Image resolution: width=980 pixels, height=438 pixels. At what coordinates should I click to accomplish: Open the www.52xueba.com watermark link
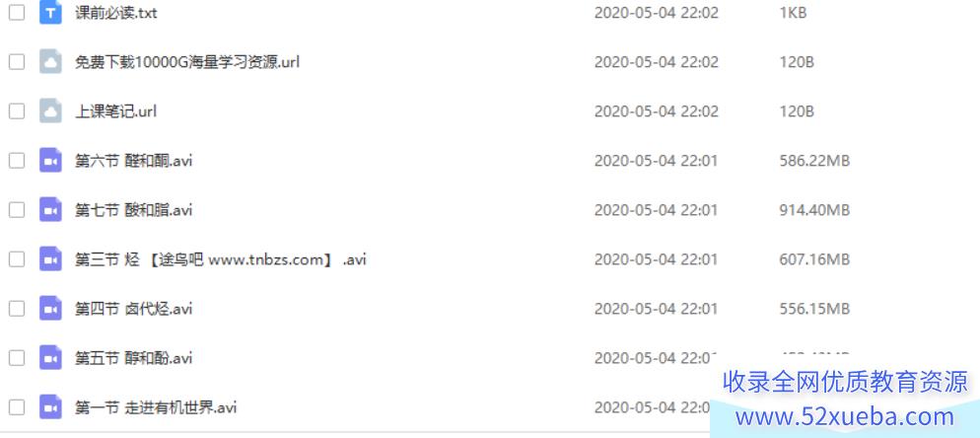pos(845,416)
